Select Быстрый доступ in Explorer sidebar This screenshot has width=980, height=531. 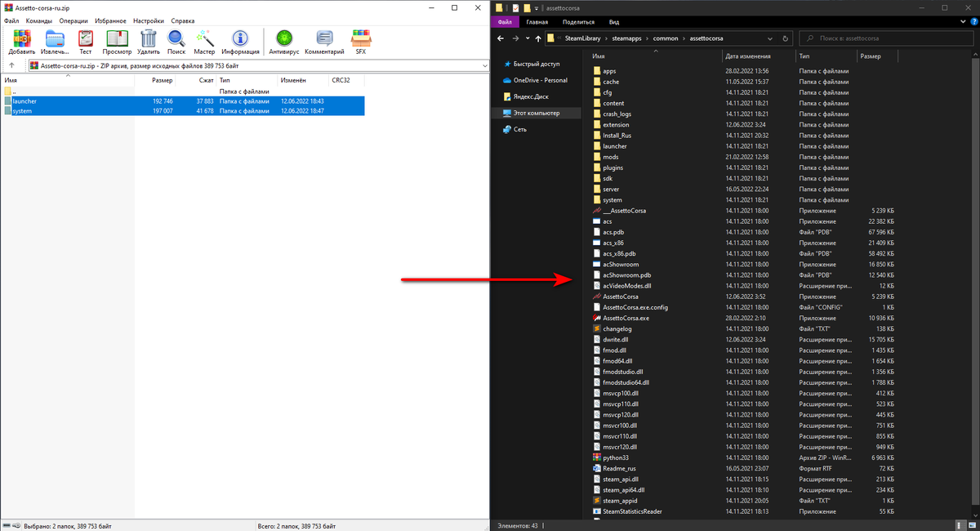point(537,64)
